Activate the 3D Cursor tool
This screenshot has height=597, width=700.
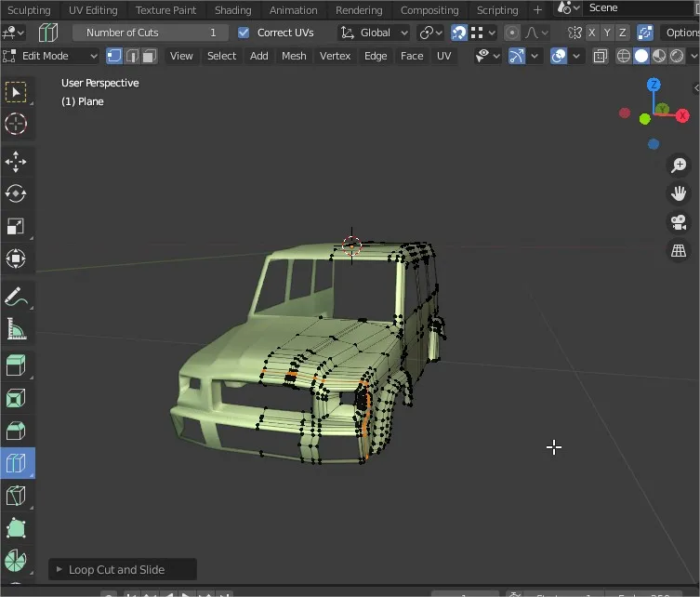click(x=16, y=124)
